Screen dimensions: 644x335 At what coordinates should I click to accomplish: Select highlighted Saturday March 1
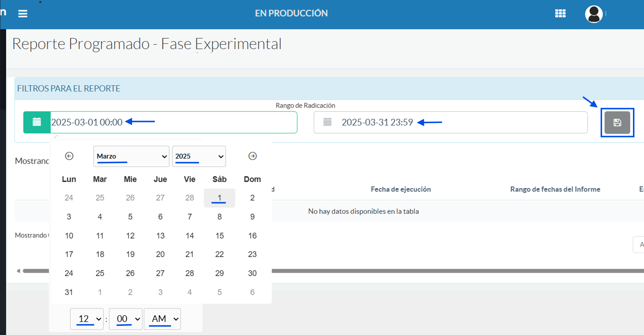pos(220,198)
